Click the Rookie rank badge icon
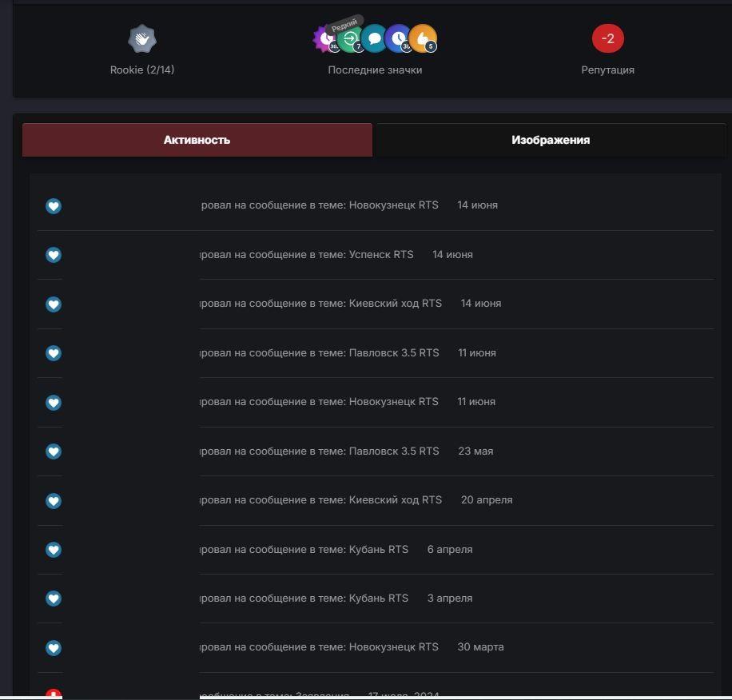This screenshot has width=732, height=700. point(142,38)
